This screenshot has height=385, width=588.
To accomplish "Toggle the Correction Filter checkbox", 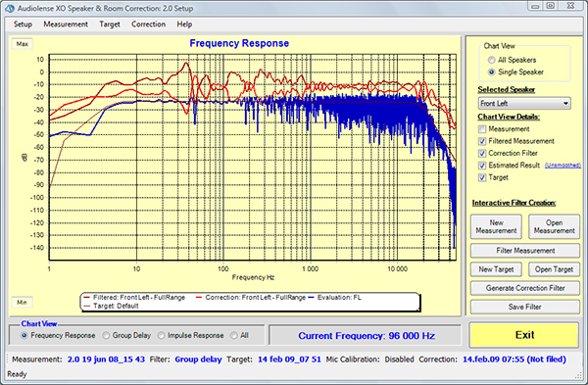I will [482, 154].
